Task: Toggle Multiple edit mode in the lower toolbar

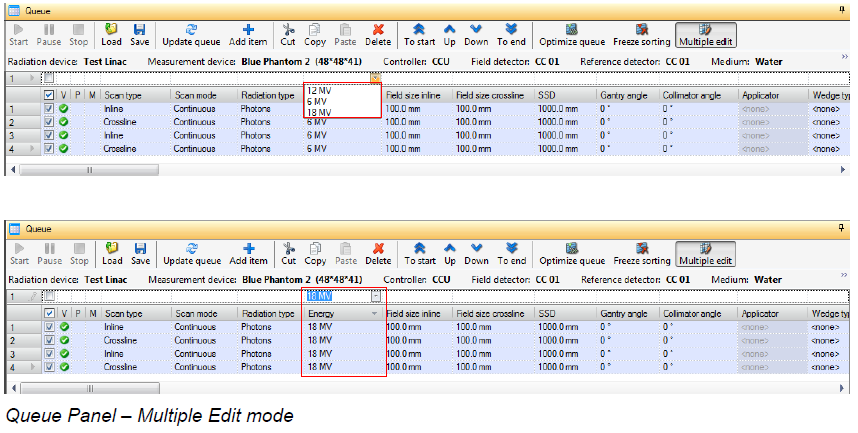Action: click(x=706, y=254)
